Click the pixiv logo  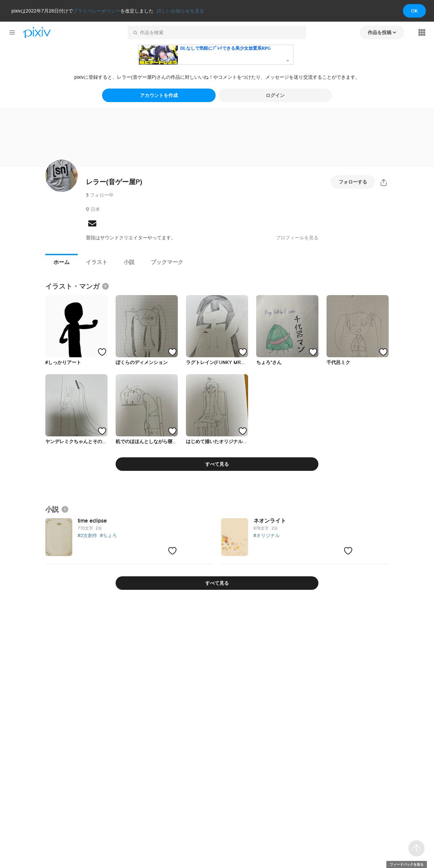(x=37, y=32)
